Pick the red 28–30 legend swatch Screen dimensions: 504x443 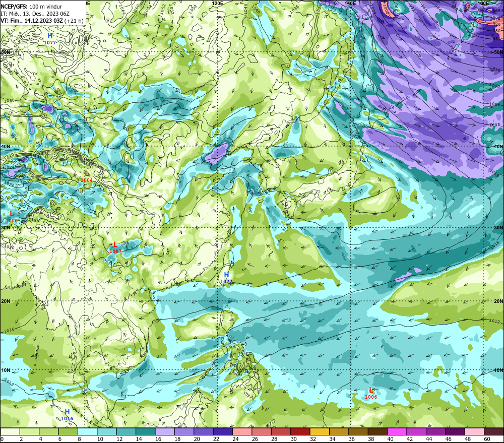281,431
